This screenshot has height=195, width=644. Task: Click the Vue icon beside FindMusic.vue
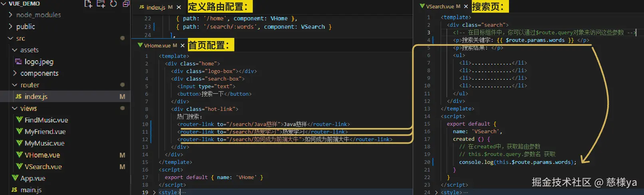(x=19, y=120)
